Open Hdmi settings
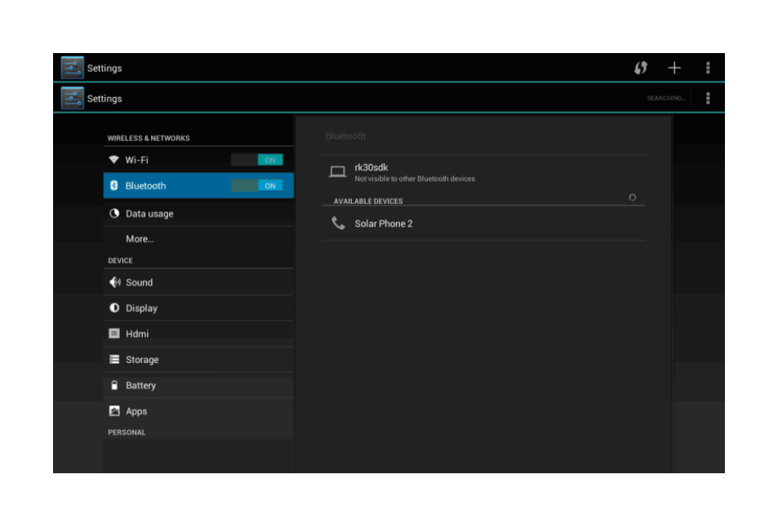The image size is (778, 532). [x=198, y=334]
